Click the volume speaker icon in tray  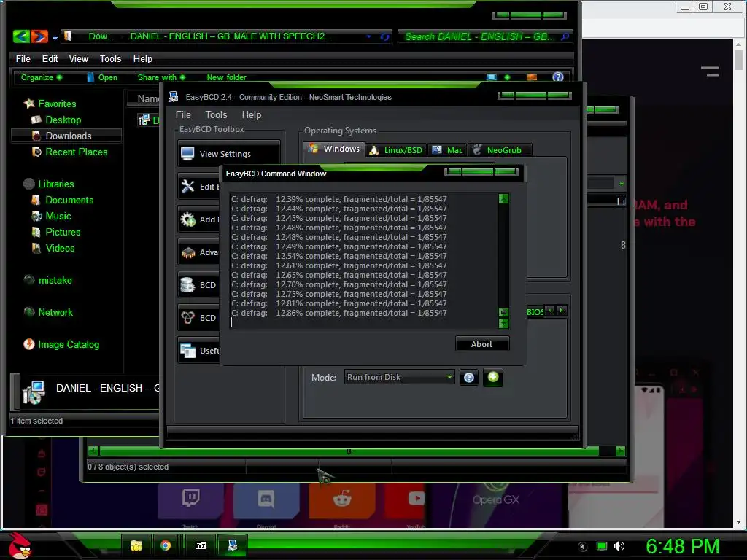[x=619, y=546]
